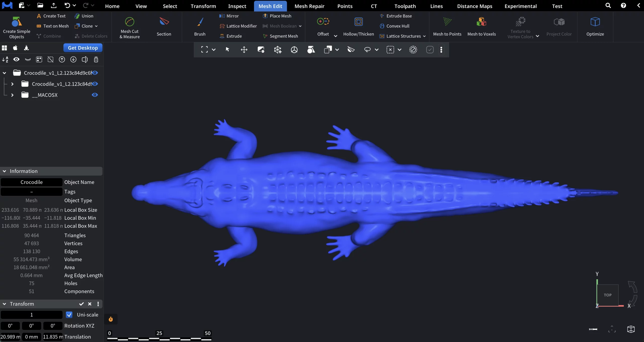
Task: Expand the __MACOSX tree folder
Action: click(12, 95)
